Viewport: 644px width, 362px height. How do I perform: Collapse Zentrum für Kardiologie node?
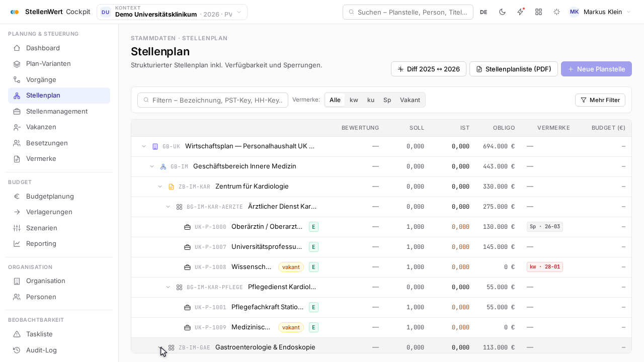click(x=160, y=187)
